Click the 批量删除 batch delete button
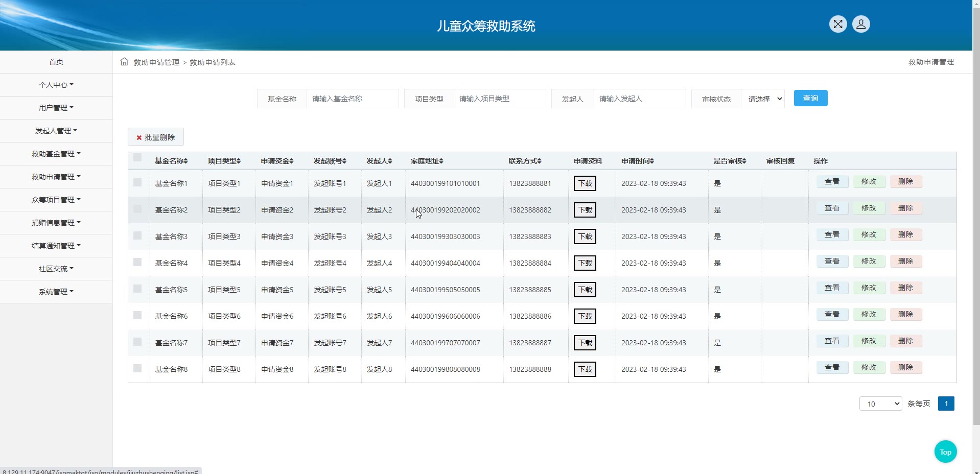The image size is (980, 474). click(x=155, y=137)
